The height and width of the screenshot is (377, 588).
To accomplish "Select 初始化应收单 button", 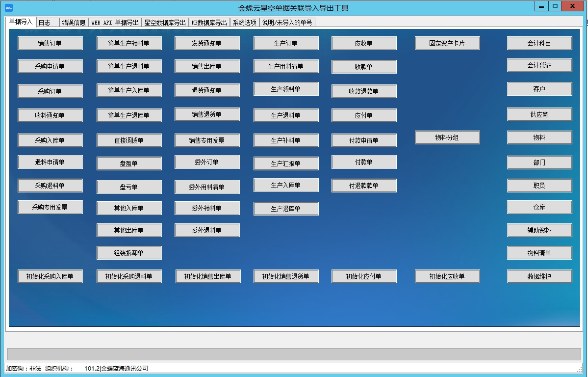I will point(447,276).
